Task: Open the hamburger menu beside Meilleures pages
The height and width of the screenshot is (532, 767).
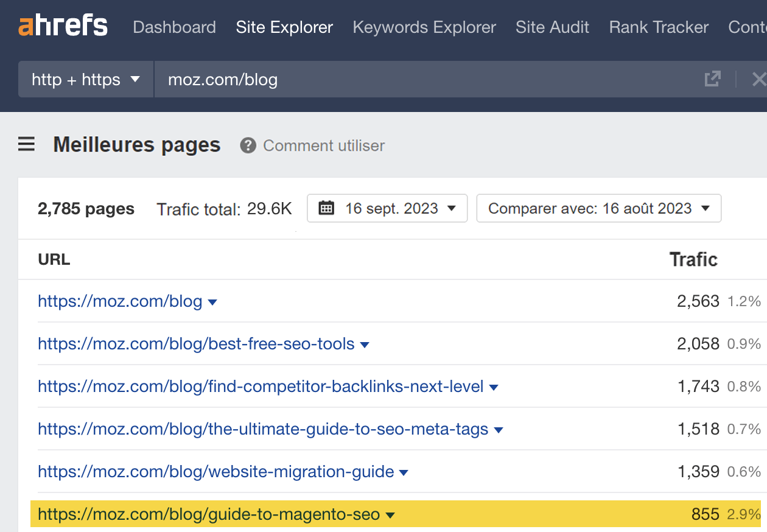Action: coord(26,144)
